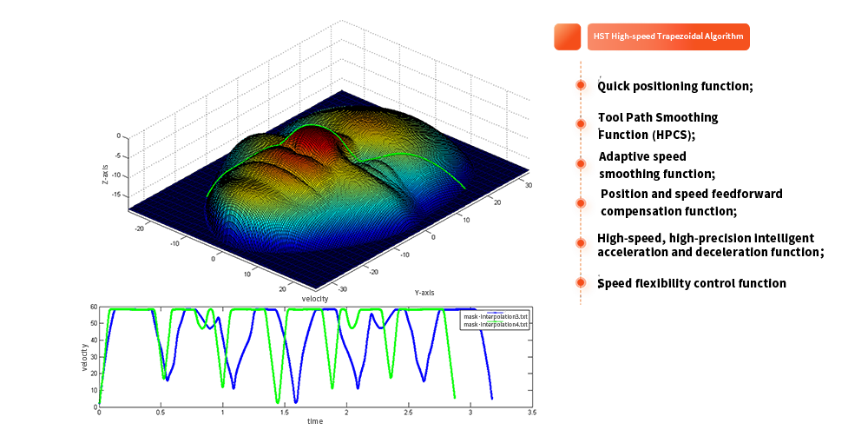Select the bullet next to High-speed, high-precision
The image size is (868, 443).
(584, 247)
